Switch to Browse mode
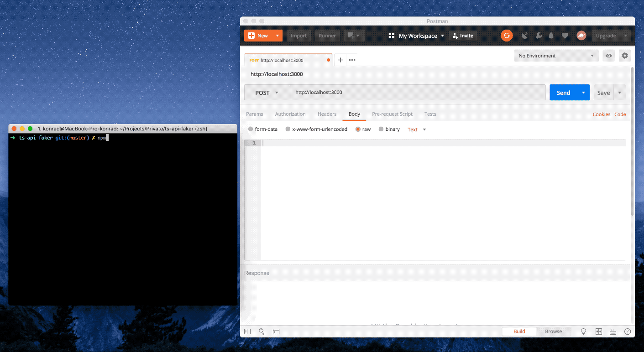644x352 pixels. 553,331
